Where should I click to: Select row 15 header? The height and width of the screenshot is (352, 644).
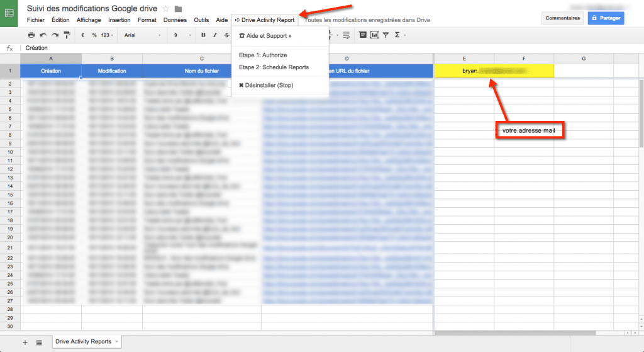click(10, 195)
